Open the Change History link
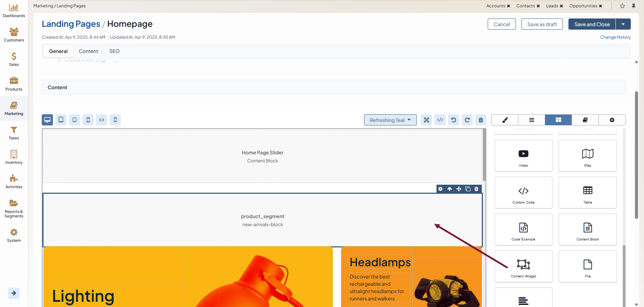The width and height of the screenshot is (644, 307). 615,37
